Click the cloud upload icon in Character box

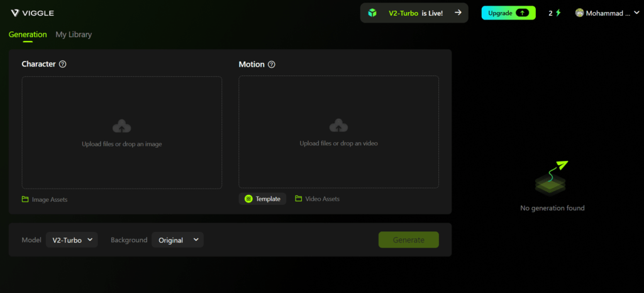121,126
